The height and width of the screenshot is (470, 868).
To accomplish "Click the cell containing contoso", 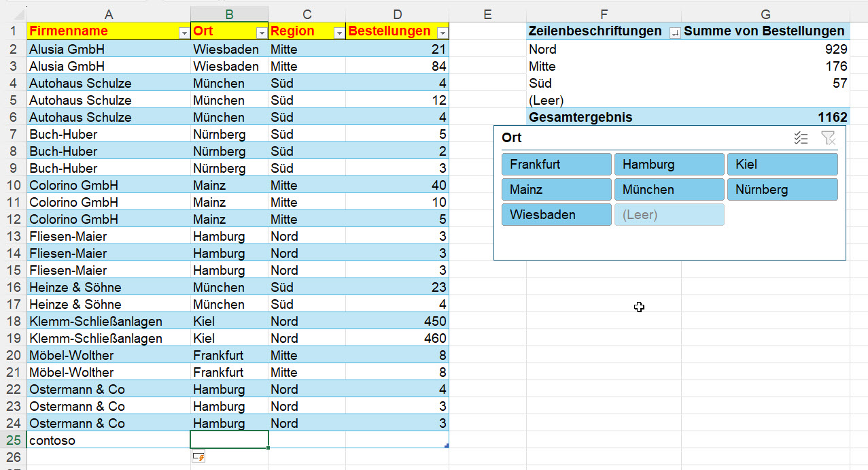I will tap(109, 440).
